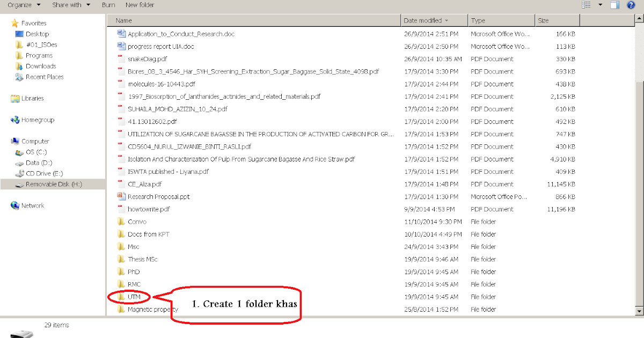Sort by Name column header

click(253, 20)
